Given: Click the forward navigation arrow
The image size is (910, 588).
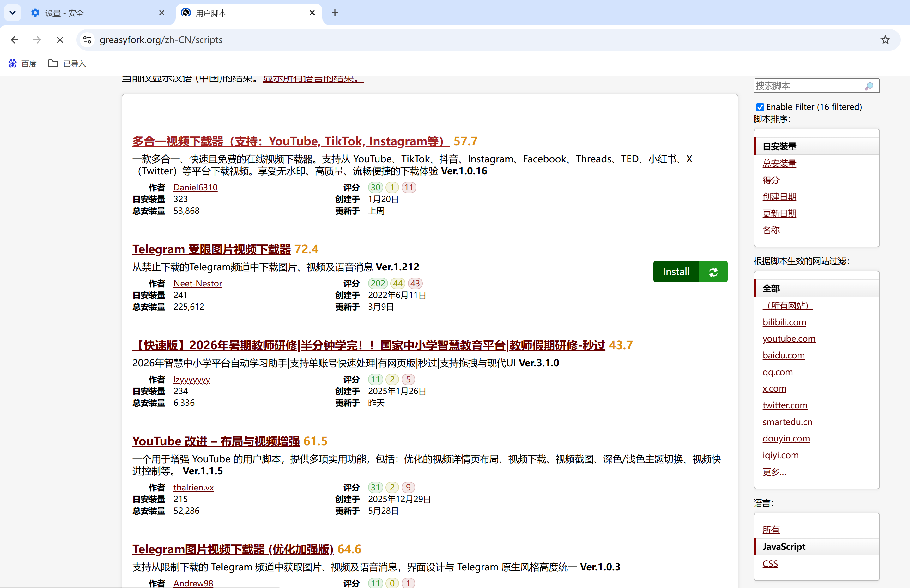Looking at the screenshot, I should [x=37, y=40].
